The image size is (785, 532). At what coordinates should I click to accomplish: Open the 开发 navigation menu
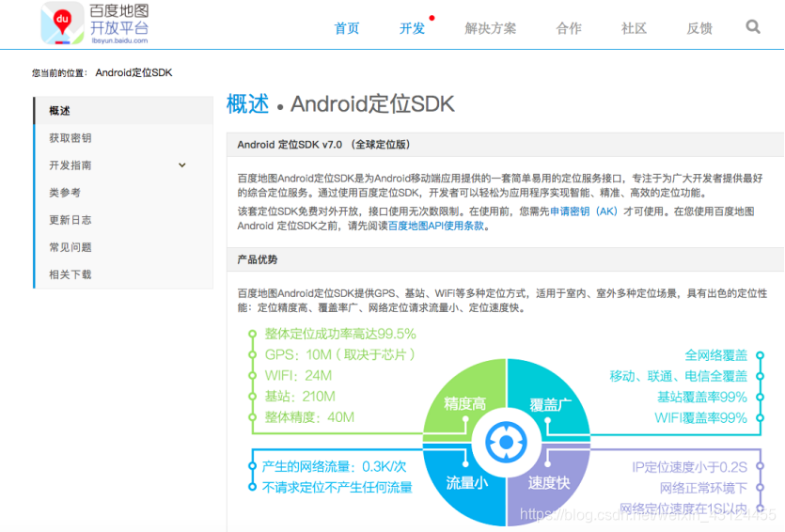click(412, 28)
